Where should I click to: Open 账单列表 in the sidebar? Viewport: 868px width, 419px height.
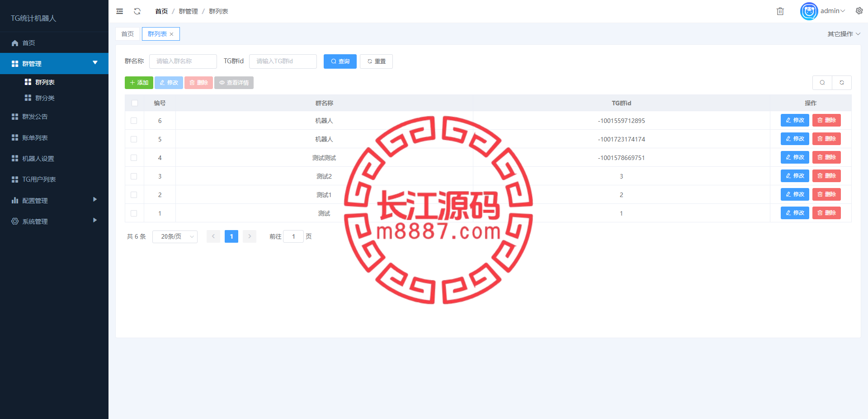click(54, 137)
